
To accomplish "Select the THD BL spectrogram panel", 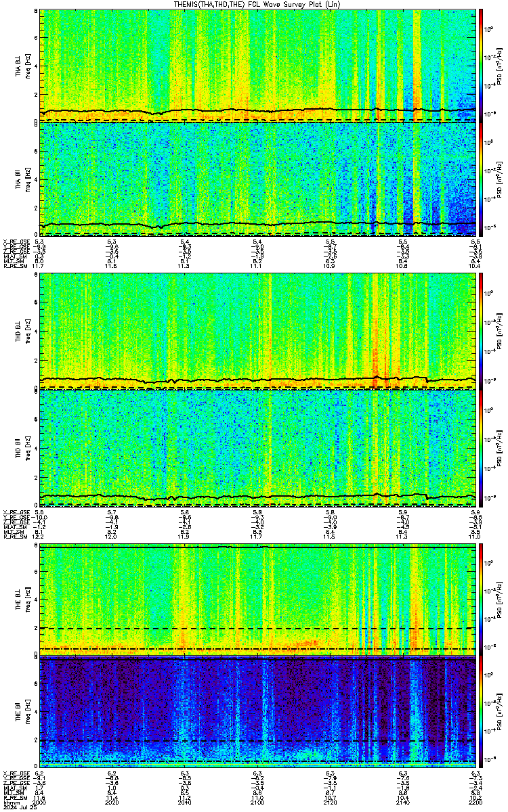I will click(x=258, y=332).
